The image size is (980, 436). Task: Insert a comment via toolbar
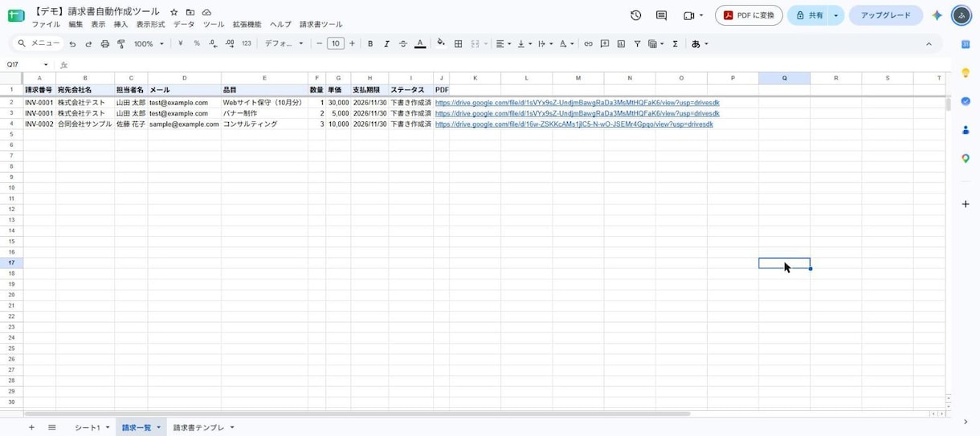pyautogui.click(x=605, y=44)
